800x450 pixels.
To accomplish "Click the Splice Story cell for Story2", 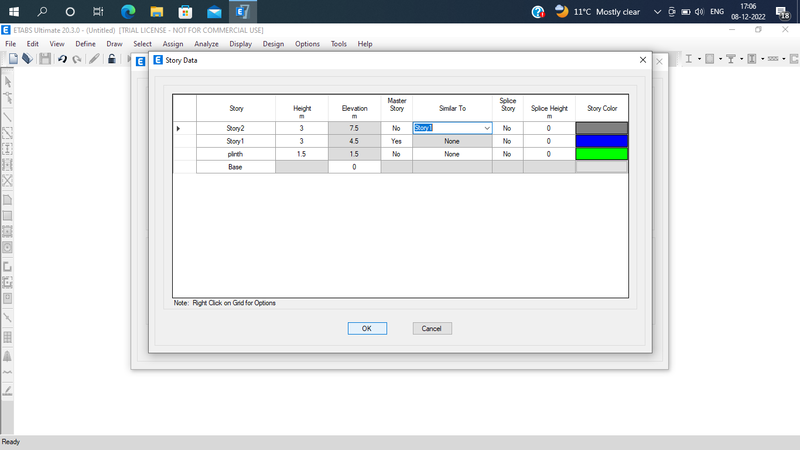I will 507,128.
